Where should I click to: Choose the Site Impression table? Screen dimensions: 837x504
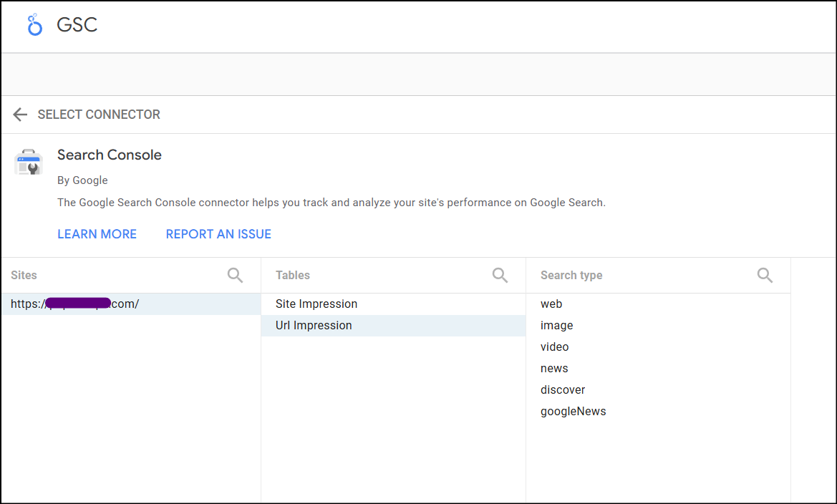coord(393,304)
